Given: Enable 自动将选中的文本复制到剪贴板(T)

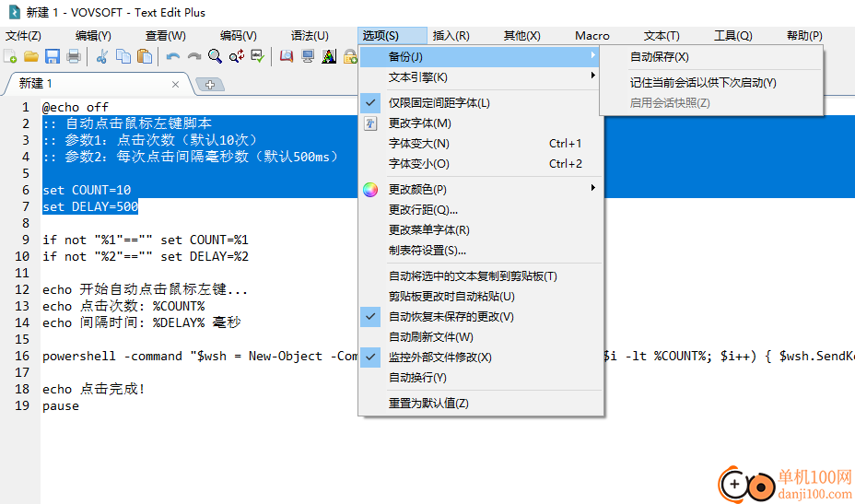Looking at the screenshot, I should pos(481,276).
